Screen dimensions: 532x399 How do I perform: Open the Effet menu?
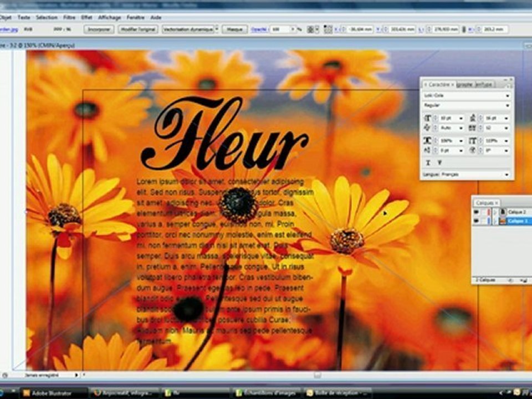tap(86, 17)
